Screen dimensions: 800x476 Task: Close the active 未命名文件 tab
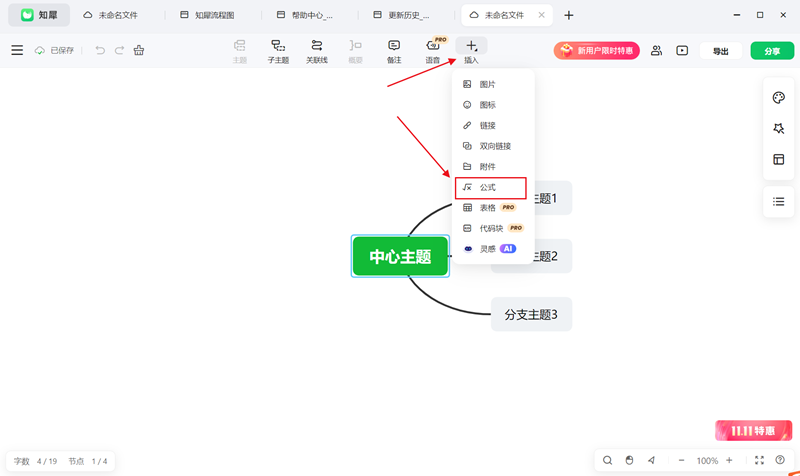point(541,15)
